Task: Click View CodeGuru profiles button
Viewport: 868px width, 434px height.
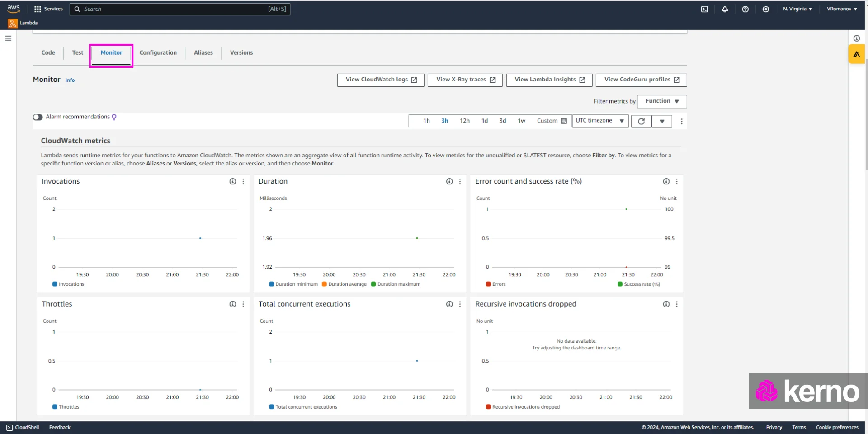Action: coord(642,80)
